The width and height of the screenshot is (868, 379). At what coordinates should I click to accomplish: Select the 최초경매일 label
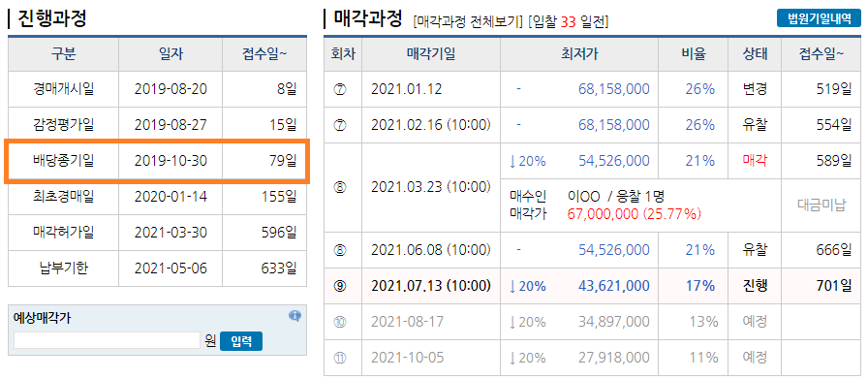pyautogui.click(x=63, y=197)
